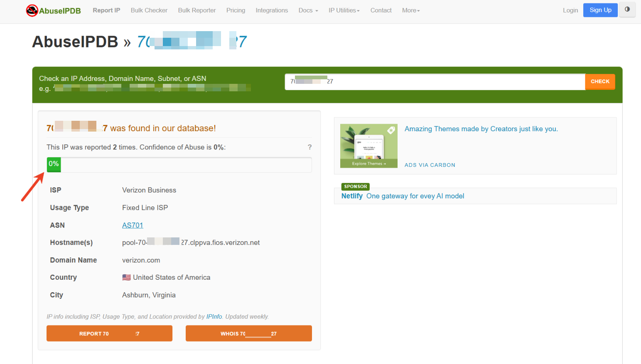Screen dimensions: 641x364
Task: Go to Bulk Checker
Action: coord(149,10)
